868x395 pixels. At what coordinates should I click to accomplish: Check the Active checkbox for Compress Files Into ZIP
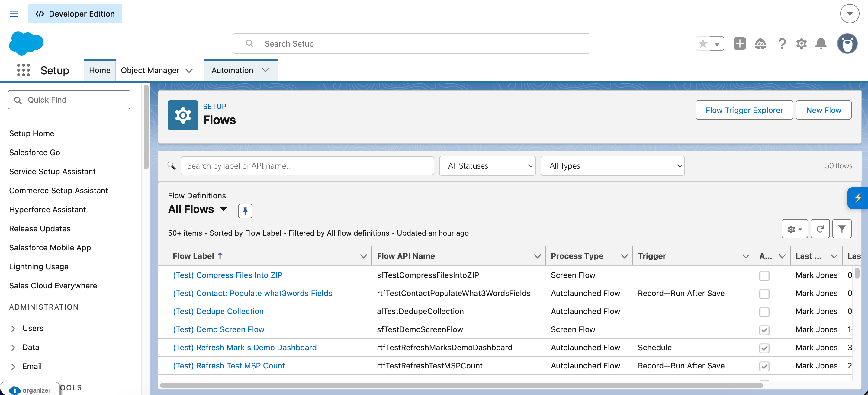(x=764, y=275)
